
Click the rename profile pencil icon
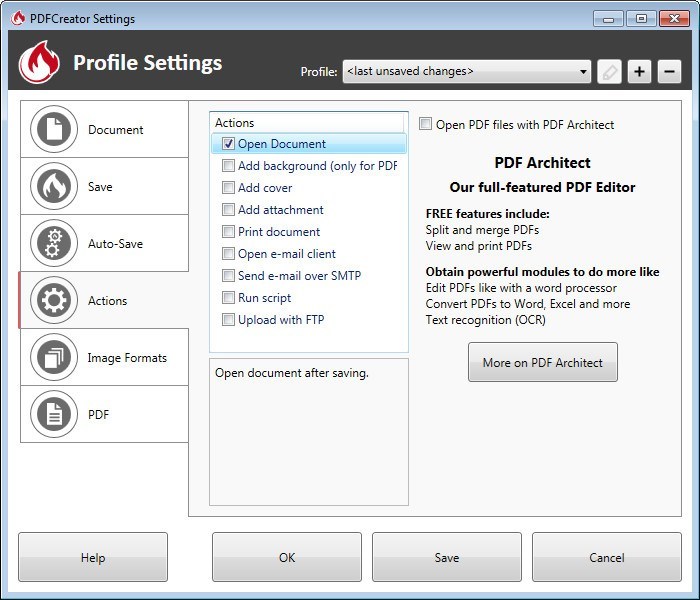(x=609, y=71)
